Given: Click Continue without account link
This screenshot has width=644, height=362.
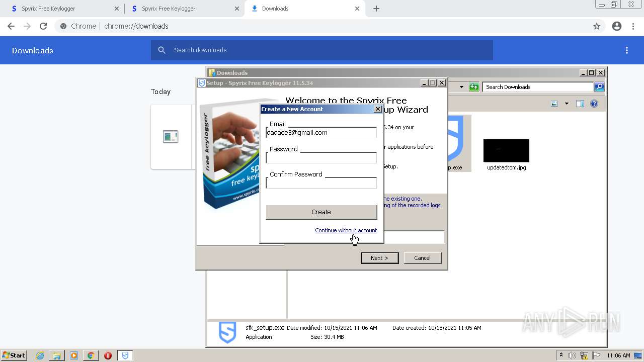Looking at the screenshot, I should coord(346,230).
